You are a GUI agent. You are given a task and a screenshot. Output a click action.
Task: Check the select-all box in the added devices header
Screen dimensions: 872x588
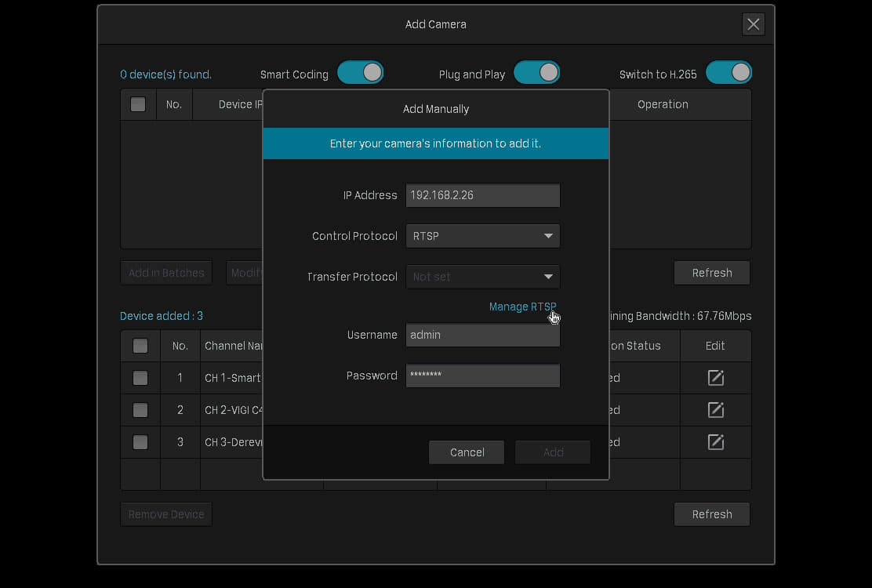140,346
